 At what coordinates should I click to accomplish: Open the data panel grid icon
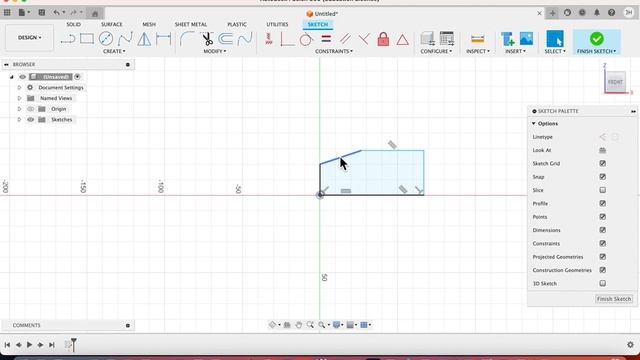click(x=7, y=13)
